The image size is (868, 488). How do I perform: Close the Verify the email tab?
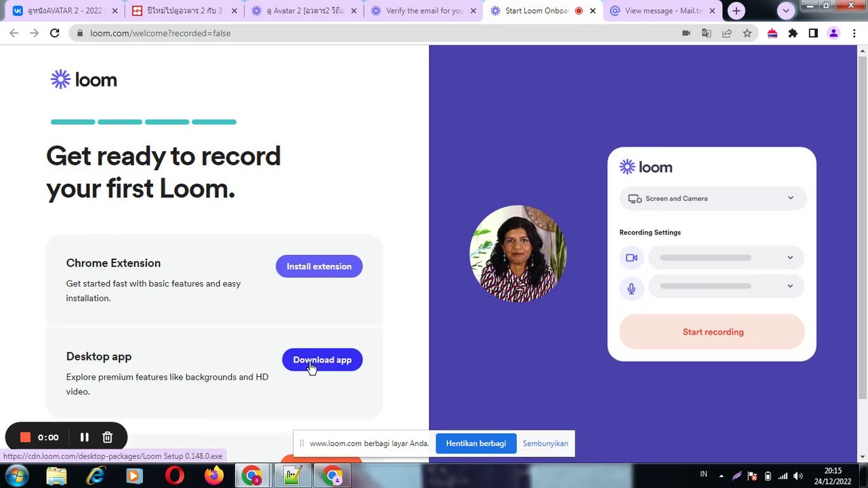473,11
